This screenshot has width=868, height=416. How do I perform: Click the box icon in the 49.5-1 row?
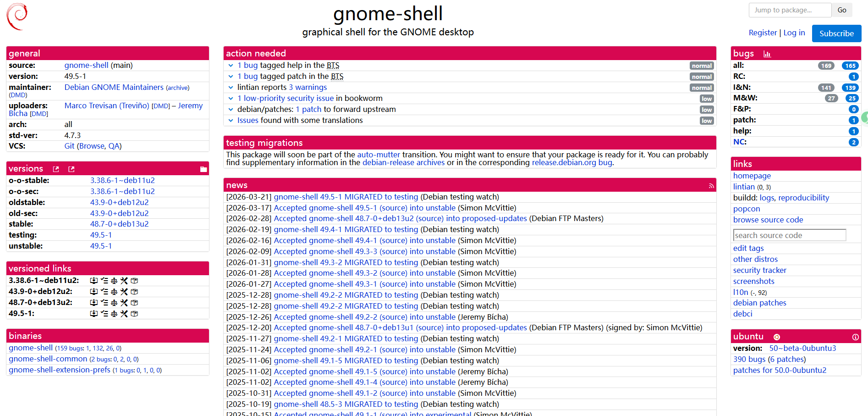click(134, 314)
